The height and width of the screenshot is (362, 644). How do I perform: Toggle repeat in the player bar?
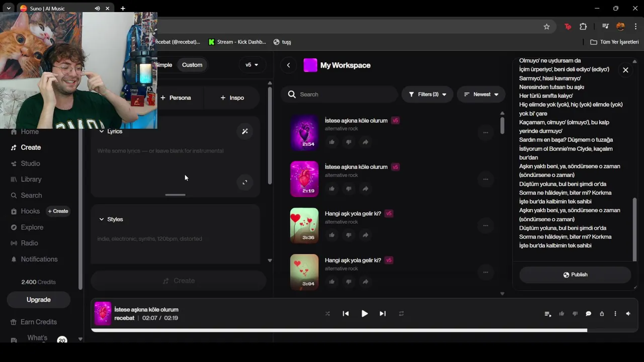coord(401,314)
